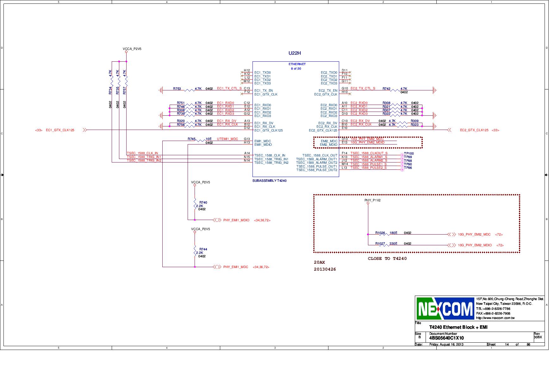Select test point TP100 symbol

tap(402, 154)
